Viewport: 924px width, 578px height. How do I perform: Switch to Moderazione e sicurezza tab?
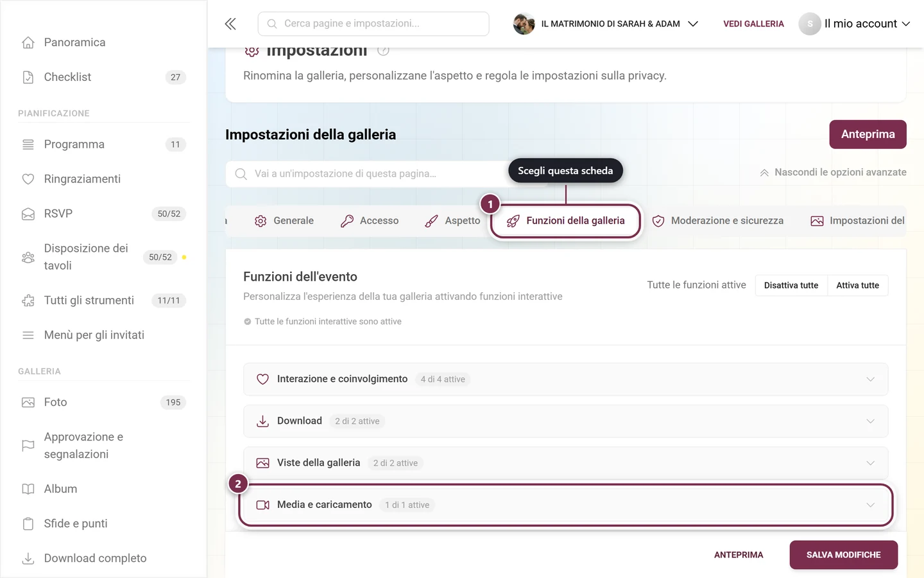(717, 221)
